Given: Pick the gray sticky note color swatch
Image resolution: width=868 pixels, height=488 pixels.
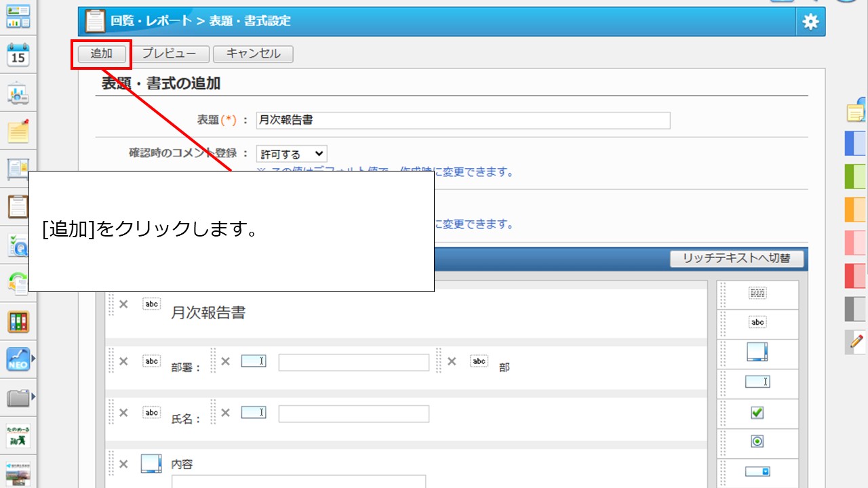Looking at the screenshot, I should [856, 309].
